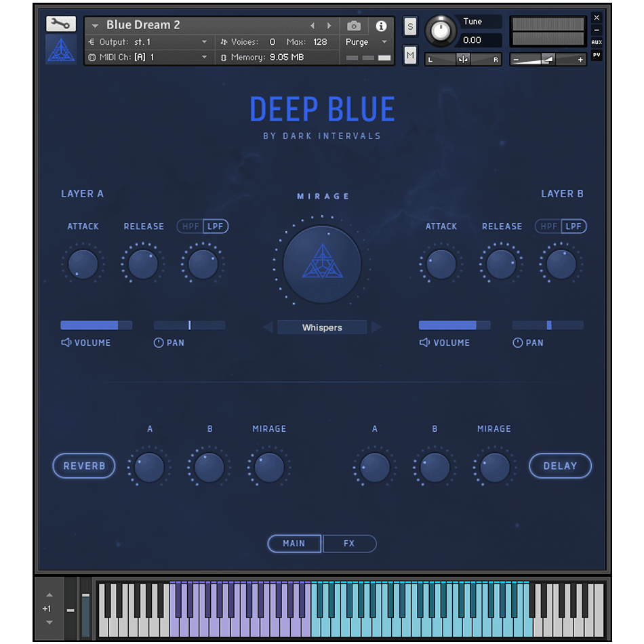
Task: Open the instrument info icon
Action: (381, 26)
